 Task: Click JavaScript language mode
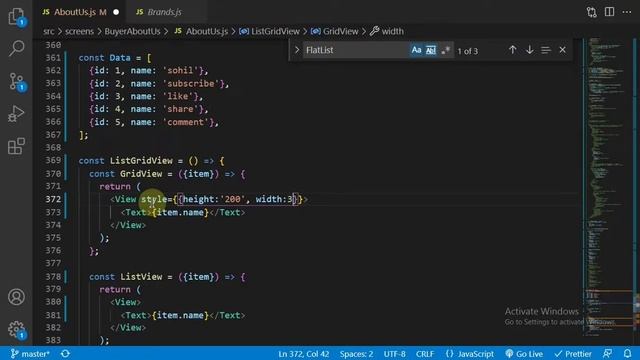tap(470, 354)
